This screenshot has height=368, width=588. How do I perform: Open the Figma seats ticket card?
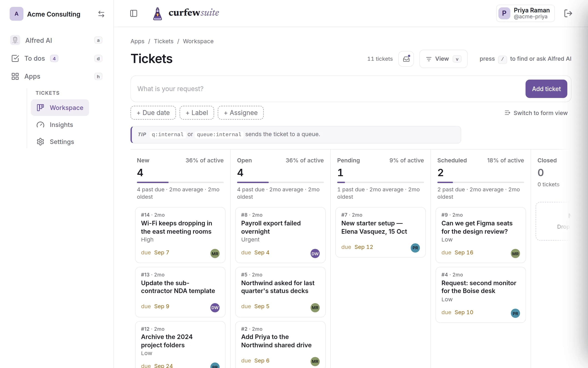[x=481, y=235]
